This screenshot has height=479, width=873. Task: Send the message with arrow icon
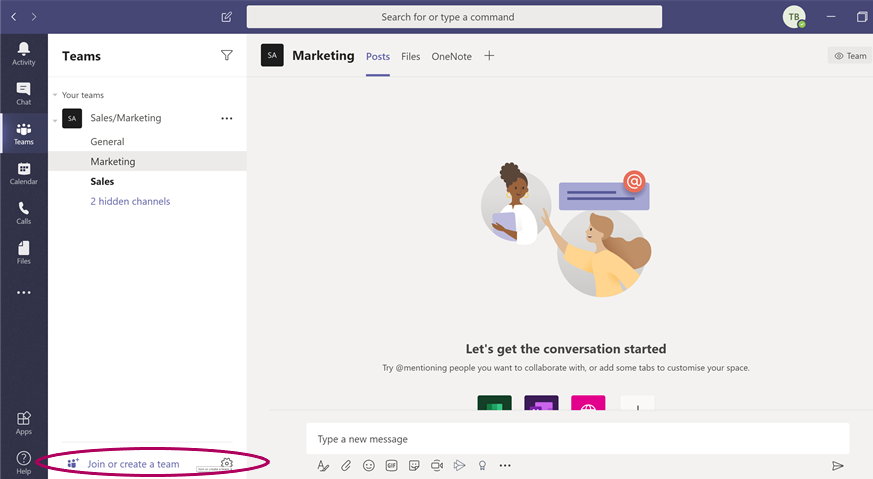click(837, 466)
